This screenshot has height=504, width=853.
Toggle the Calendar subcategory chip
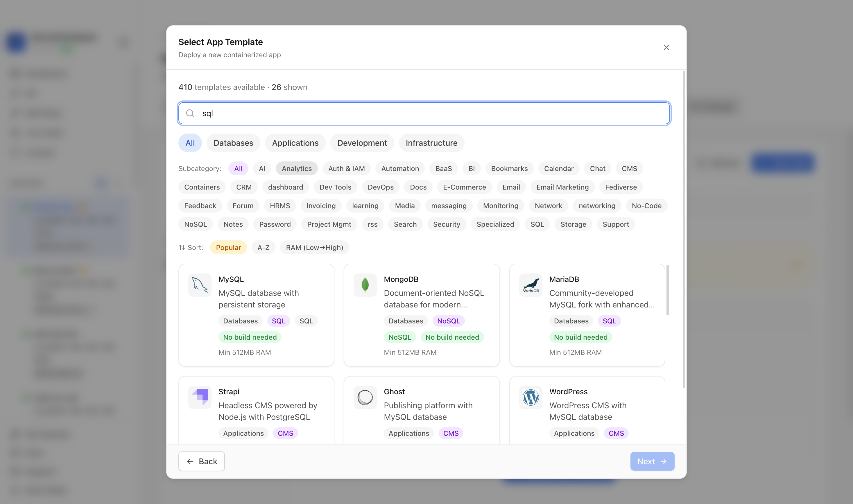559,168
